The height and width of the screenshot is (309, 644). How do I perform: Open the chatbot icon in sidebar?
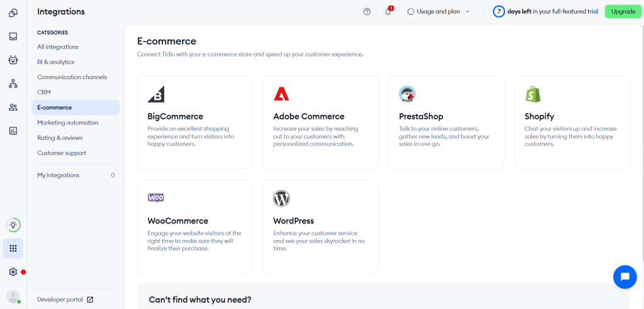click(x=13, y=60)
